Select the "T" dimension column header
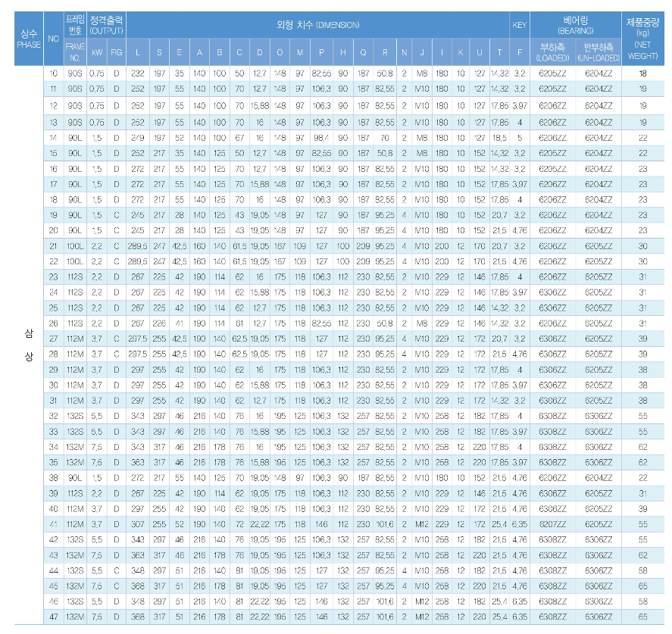Image resolution: width=672 pixels, height=634 pixels. point(499,52)
